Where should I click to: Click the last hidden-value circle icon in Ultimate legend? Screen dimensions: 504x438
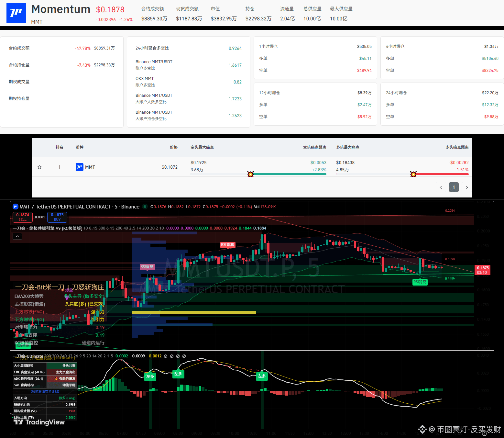[184, 356]
